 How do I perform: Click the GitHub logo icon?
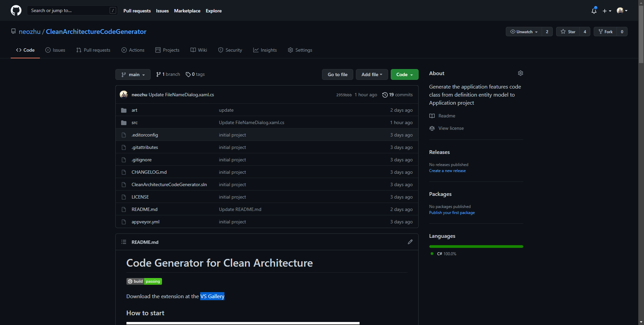pyautogui.click(x=16, y=10)
